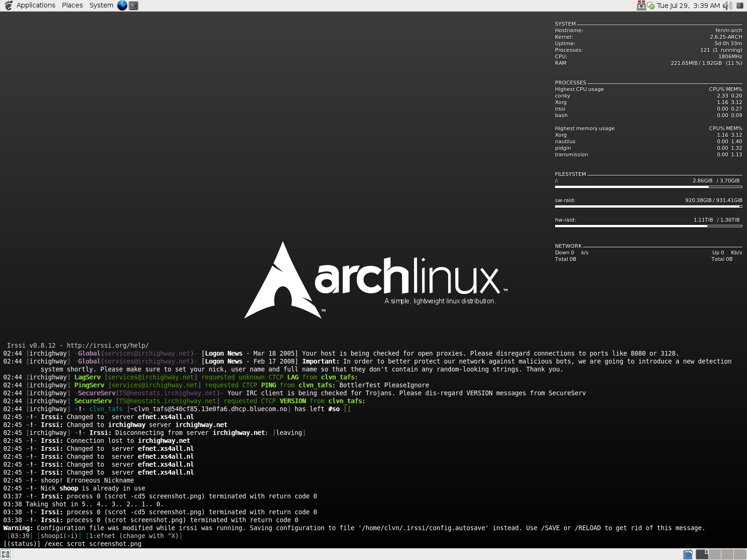Viewport: 747px width, 560px height.
Task: Click the 'Up 0 Kb/s' network reading
Action: [x=727, y=252]
